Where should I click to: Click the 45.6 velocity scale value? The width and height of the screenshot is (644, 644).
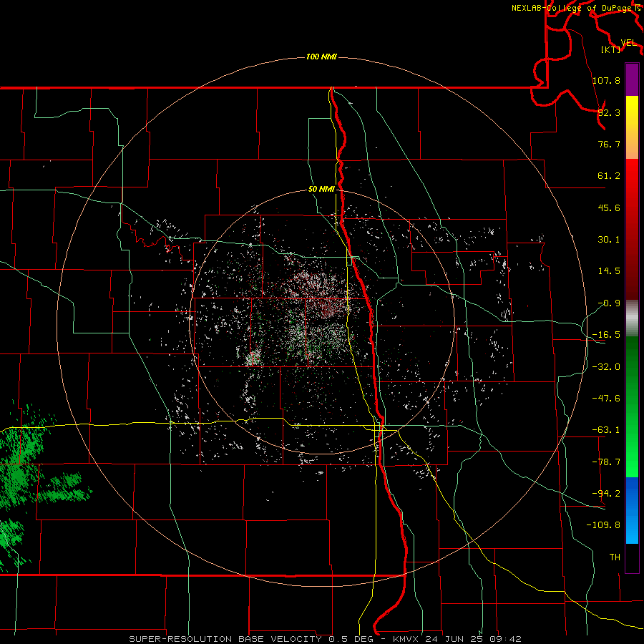coord(609,208)
